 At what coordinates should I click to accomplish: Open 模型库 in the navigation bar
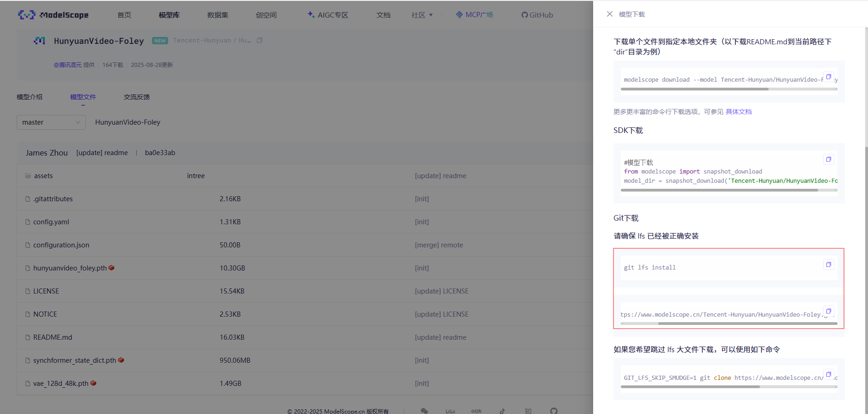pyautogui.click(x=169, y=15)
